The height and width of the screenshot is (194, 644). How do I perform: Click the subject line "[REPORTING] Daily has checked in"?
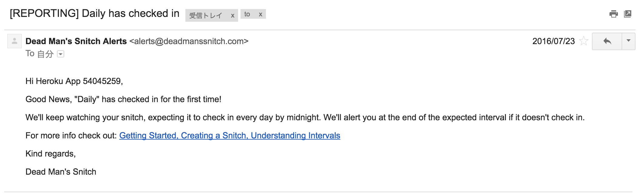pos(95,14)
